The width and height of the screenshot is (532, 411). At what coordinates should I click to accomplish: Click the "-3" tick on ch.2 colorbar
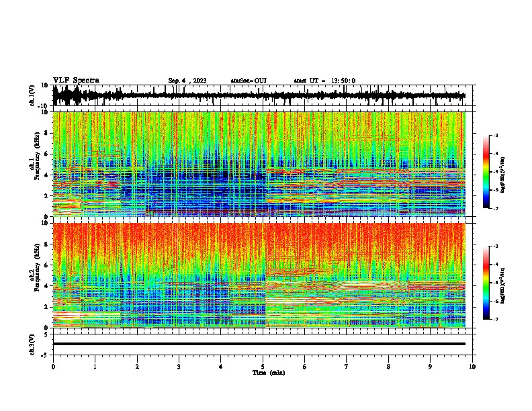coord(496,246)
